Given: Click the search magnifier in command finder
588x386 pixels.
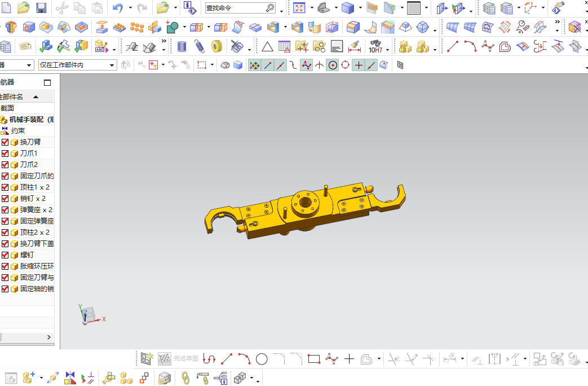Looking at the screenshot, I should [270, 8].
